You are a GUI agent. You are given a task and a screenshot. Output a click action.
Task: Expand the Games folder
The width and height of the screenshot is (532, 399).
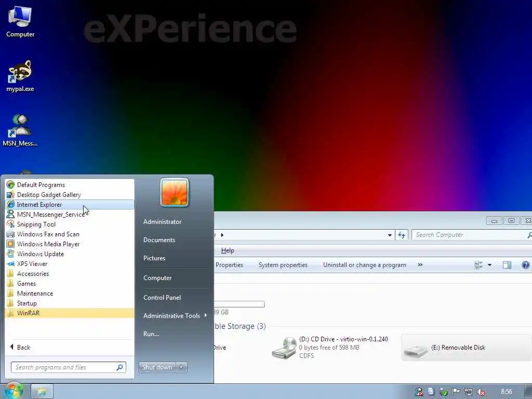70,283
